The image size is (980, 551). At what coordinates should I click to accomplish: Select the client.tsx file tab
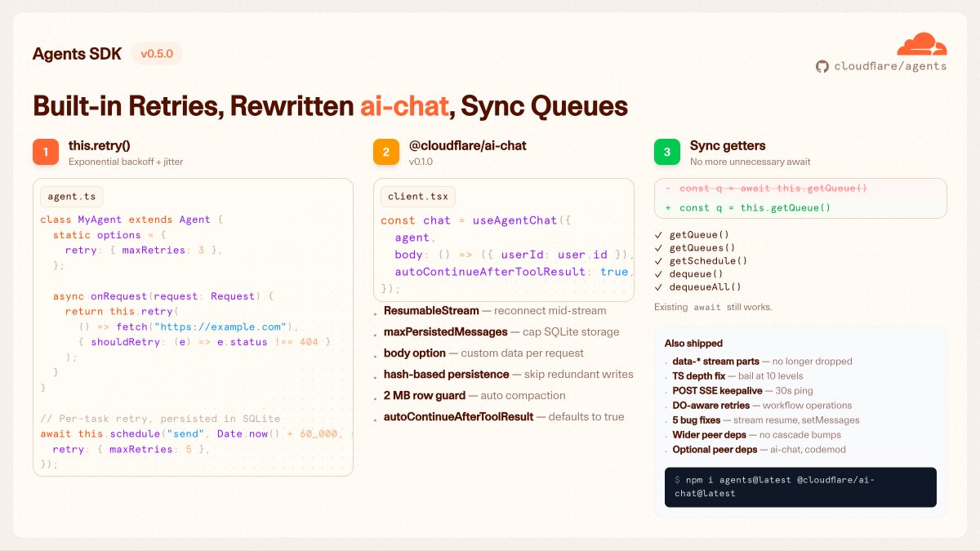(x=418, y=197)
